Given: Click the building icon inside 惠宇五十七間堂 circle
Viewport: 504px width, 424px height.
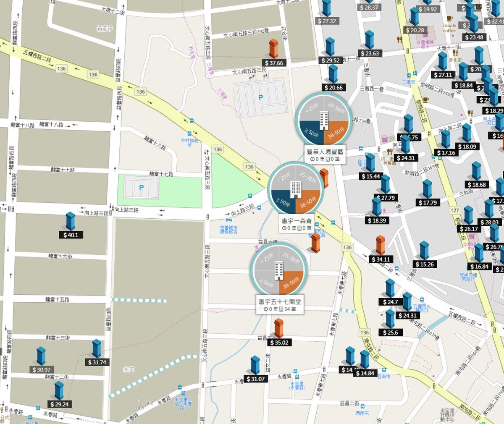Looking at the screenshot, I should coord(278,271).
